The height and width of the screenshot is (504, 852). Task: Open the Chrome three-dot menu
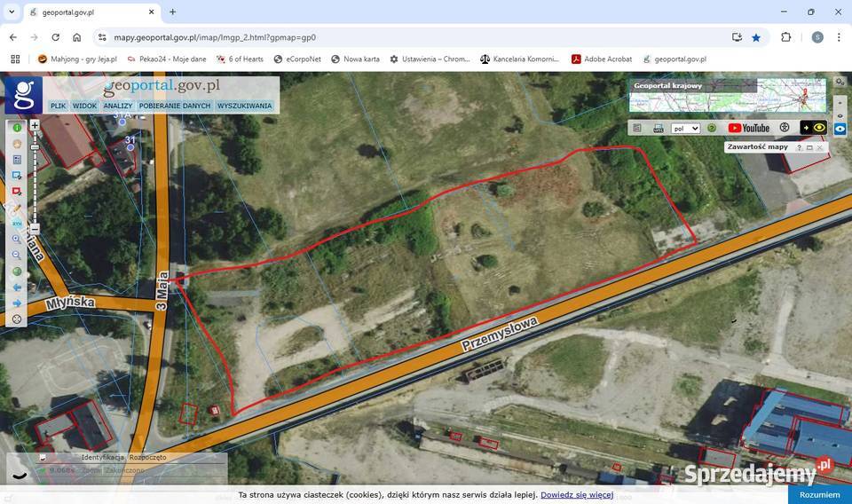(x=839, y=37)
